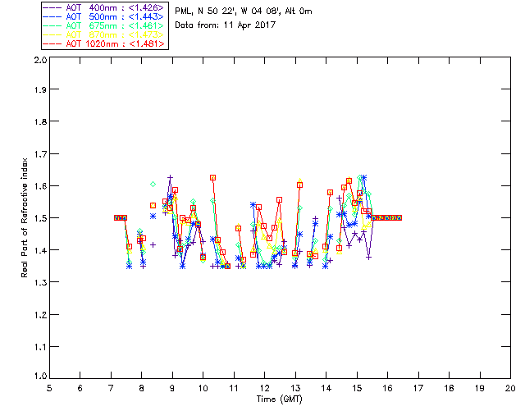Click the y-axis tick label 2.0

[40, 60]
